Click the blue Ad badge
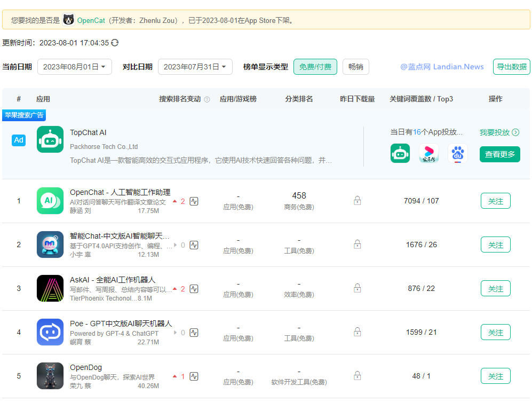Viewport: 532px width, 402px height. [19, 140]
